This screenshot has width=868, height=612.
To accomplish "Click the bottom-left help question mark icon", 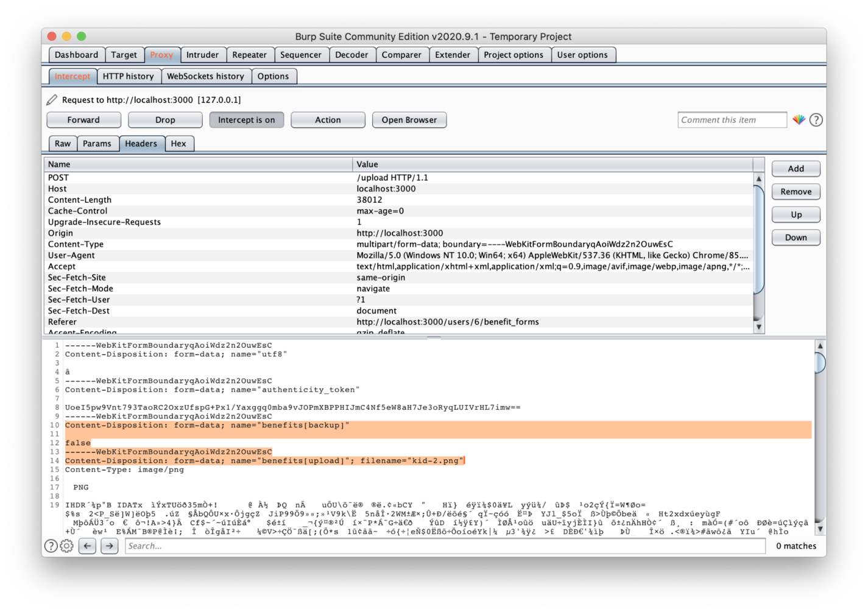I will click(51, 546).
